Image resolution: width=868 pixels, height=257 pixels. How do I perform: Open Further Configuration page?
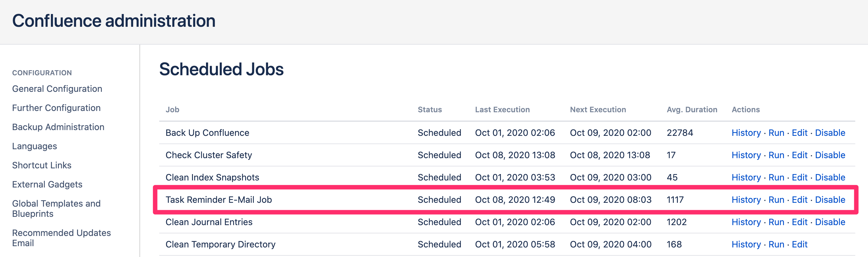click(56, 107)
